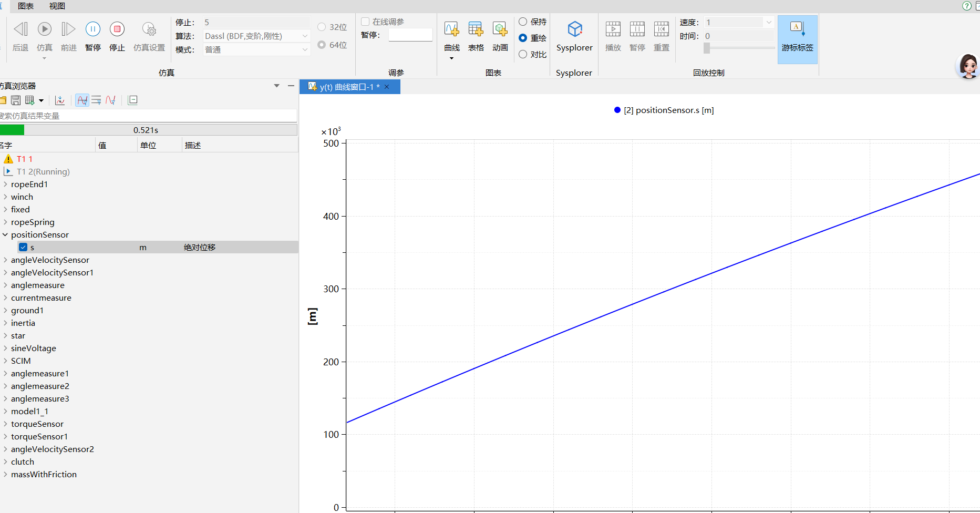Select the 重绘 radio option
This screenshot has height=513, width=980.
click(x=523, y=38)
